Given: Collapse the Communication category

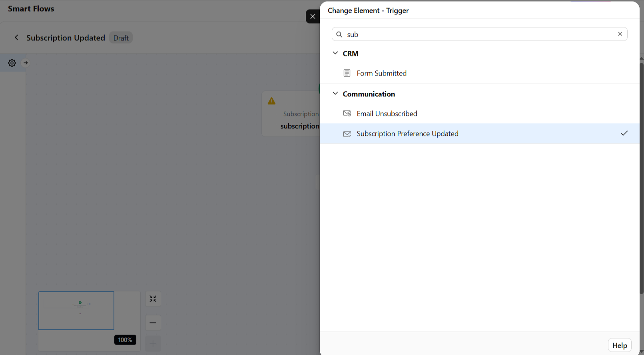Looking at the screenshot, I should (x=335, y=94).
